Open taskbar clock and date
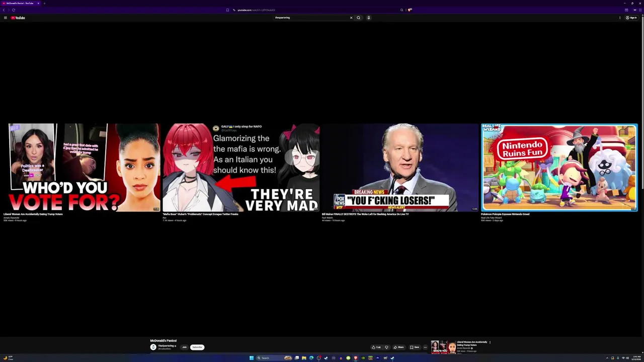This screenshot has width=644, height=362. click(636, 358)
